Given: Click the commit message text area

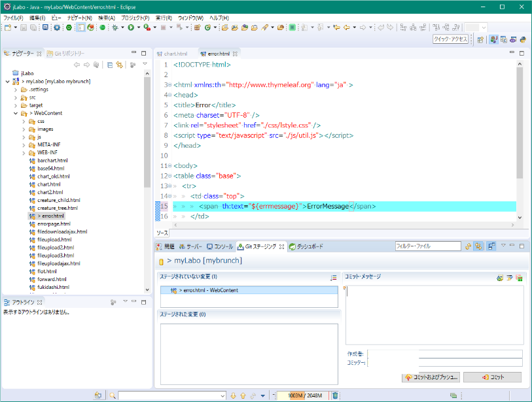Looking at the screenshot, I should 434,315.
